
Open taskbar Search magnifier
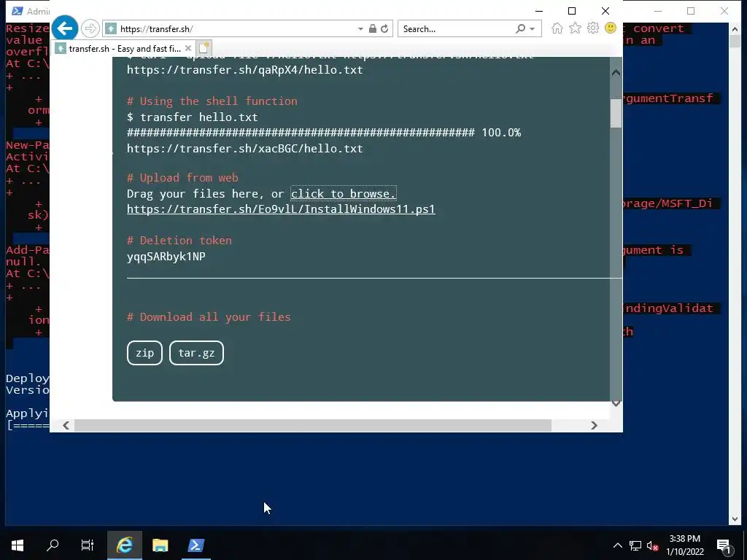[53, 545]
